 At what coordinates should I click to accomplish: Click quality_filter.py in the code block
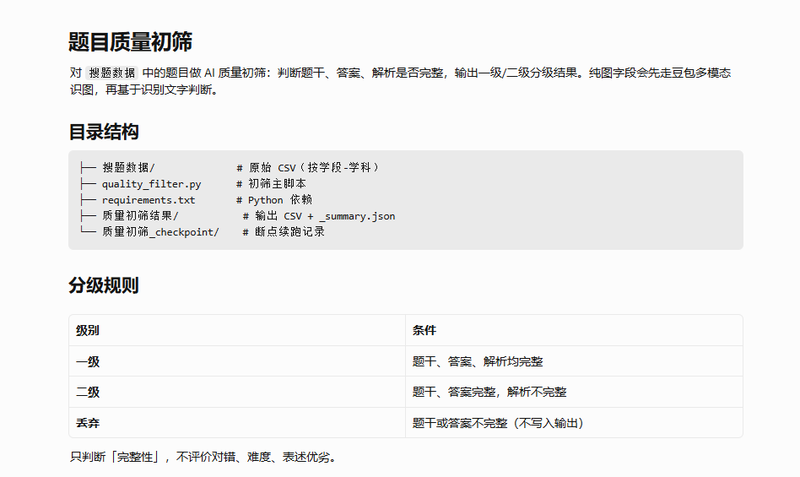pos(152,184)
